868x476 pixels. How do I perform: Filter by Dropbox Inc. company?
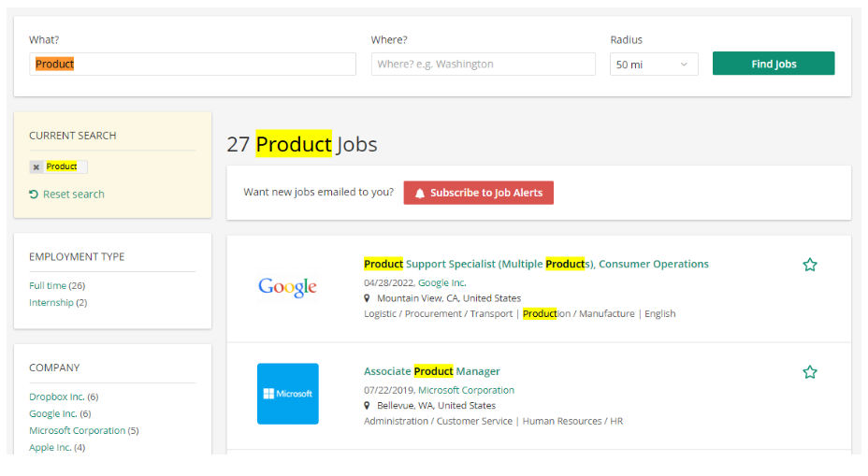pyautogui.click(x=57, y=397)
